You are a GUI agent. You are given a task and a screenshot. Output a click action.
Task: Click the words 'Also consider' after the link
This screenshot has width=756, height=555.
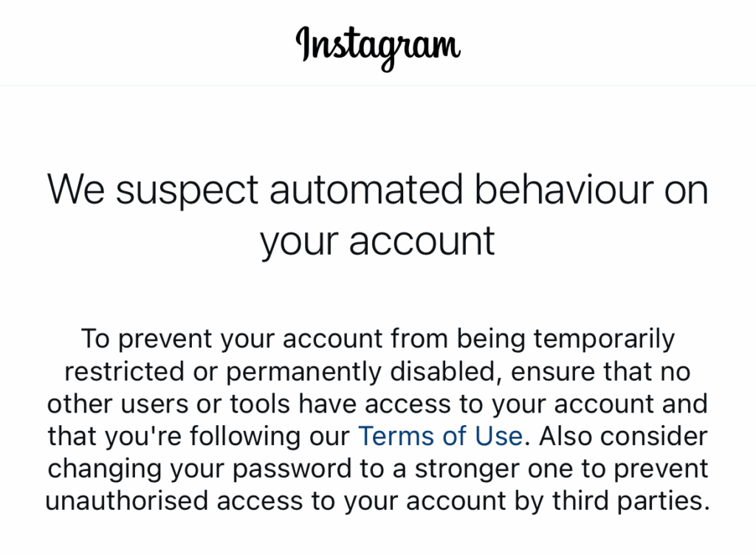tap(623, 436)
